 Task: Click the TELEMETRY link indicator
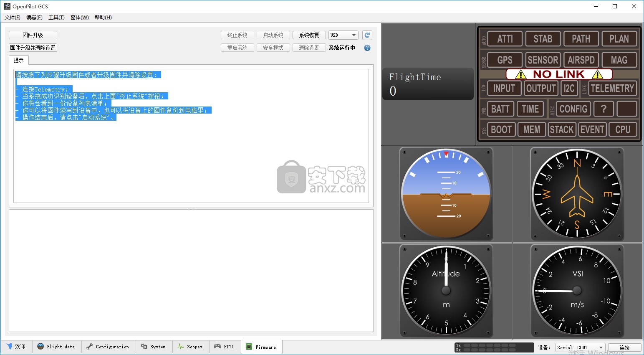(x=612, y=88)
